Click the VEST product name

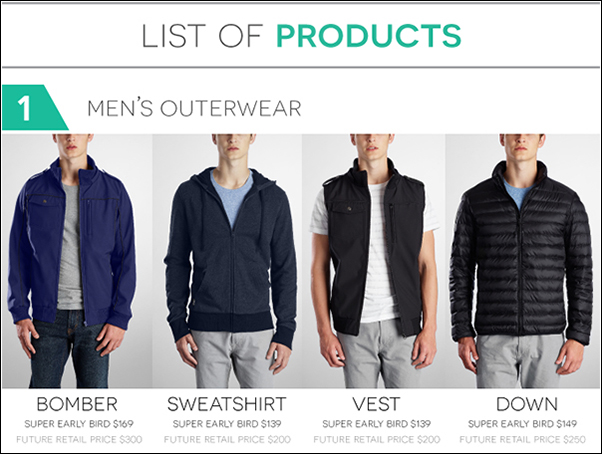pyautogui.click(x=376, y=404)
